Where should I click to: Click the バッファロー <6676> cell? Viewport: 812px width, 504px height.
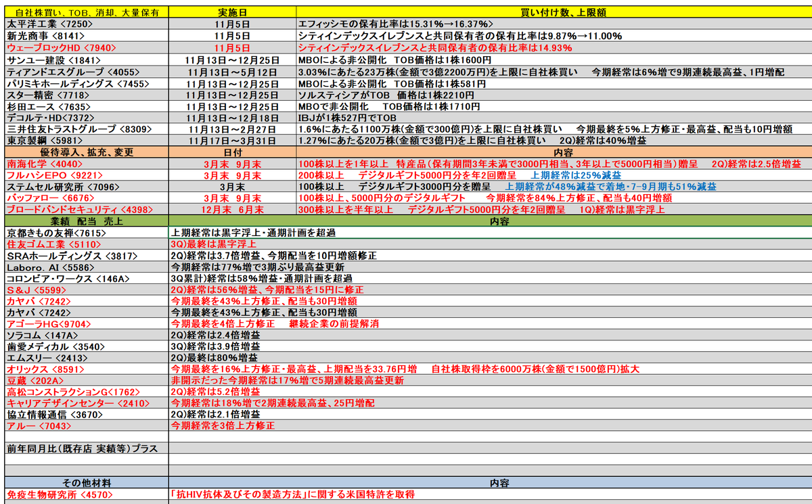[x=86, y=198]
